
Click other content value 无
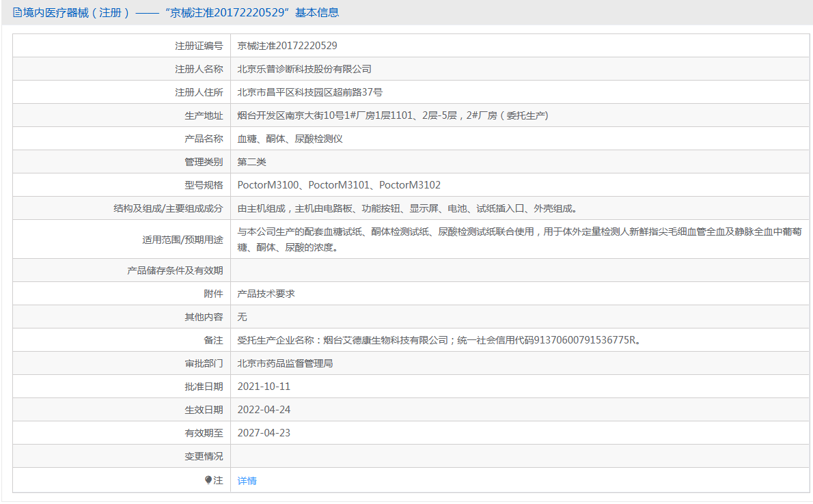[242, 317]
